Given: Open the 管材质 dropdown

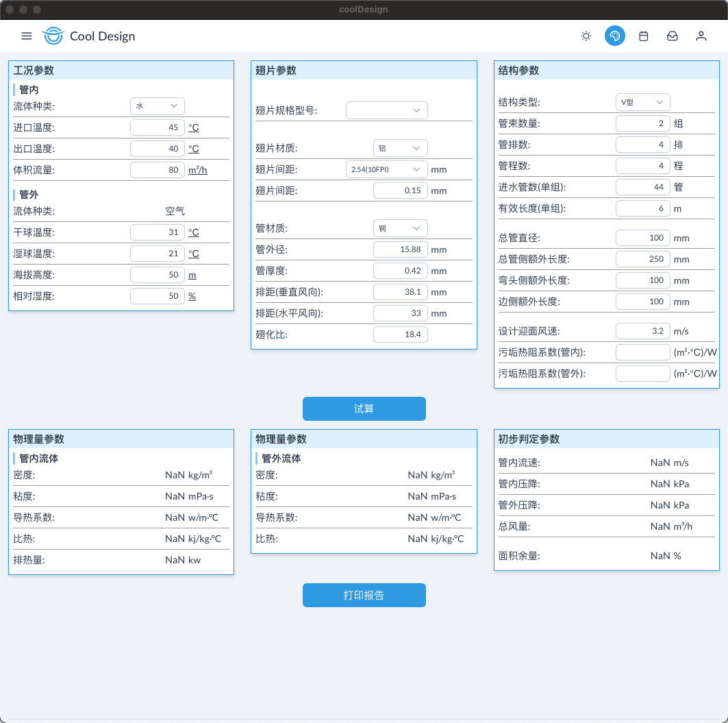Looking at the screenshot, I should pyautogui.click(x=401, y=228).
